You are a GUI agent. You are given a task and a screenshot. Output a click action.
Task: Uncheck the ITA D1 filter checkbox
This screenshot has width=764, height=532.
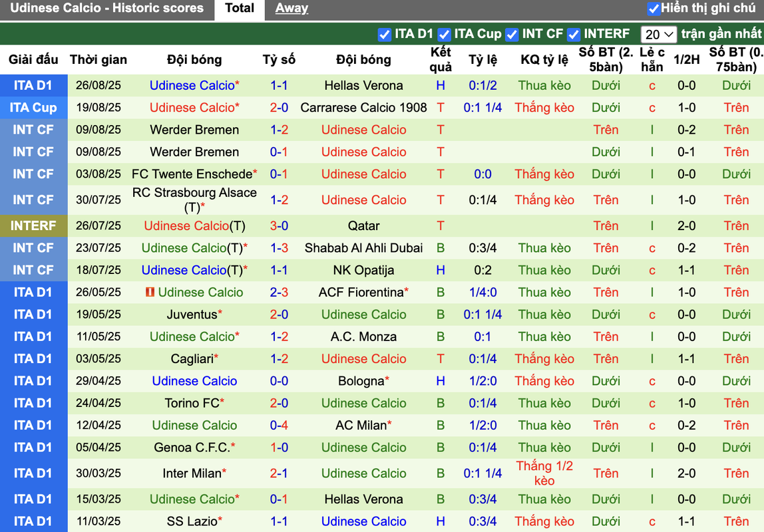[385, 35]
